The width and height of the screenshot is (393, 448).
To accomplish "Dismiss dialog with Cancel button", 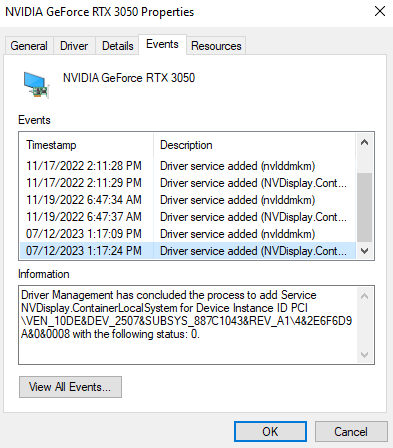I will point(351,432).
